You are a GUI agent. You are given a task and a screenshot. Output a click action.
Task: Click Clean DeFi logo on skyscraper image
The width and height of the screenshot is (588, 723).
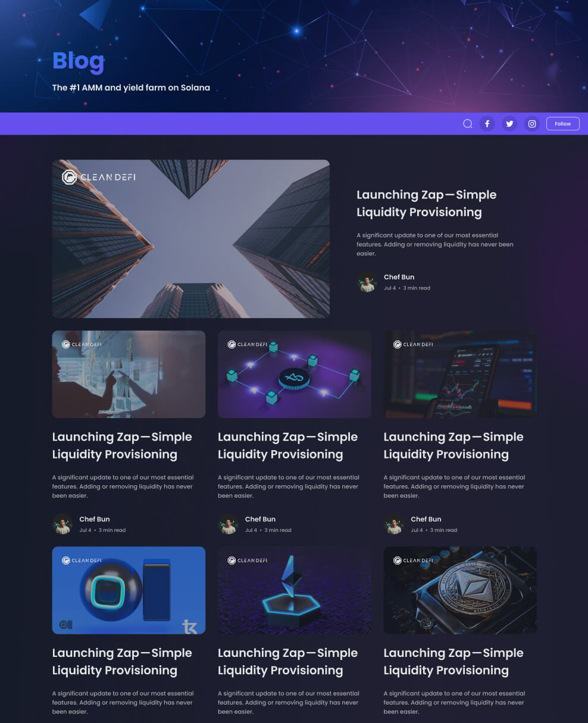click(99, 177)
